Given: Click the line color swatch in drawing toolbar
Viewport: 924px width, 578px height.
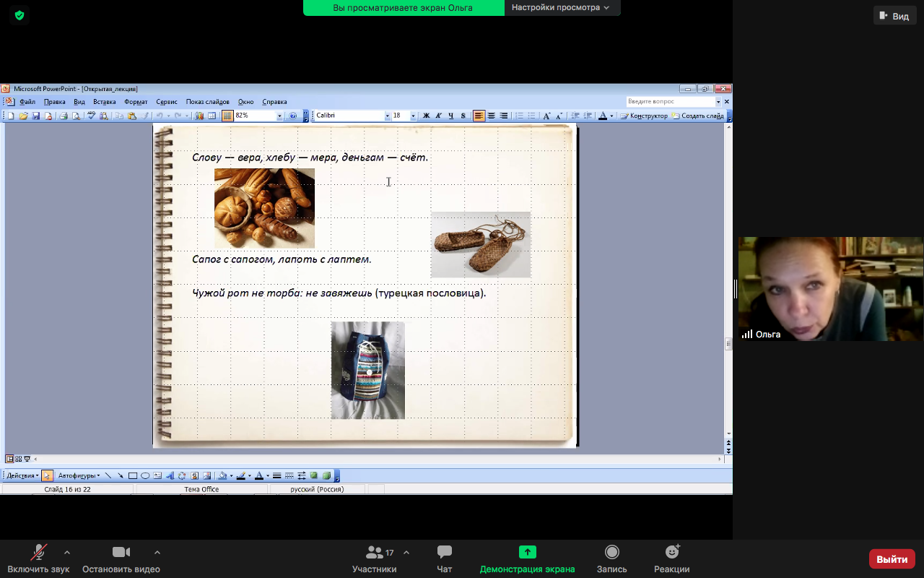Looking at the screenshot, I should pyautogui.click(x=240, y=475).
